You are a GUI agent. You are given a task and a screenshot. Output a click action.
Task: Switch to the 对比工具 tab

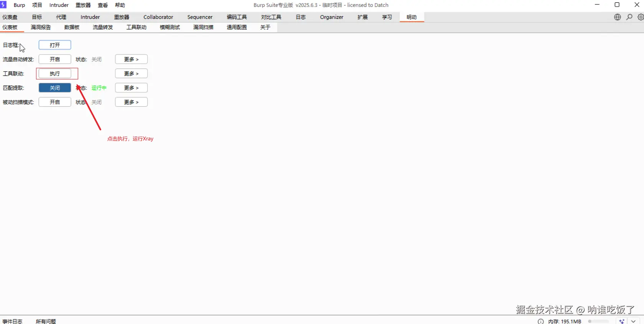(271, 17)
